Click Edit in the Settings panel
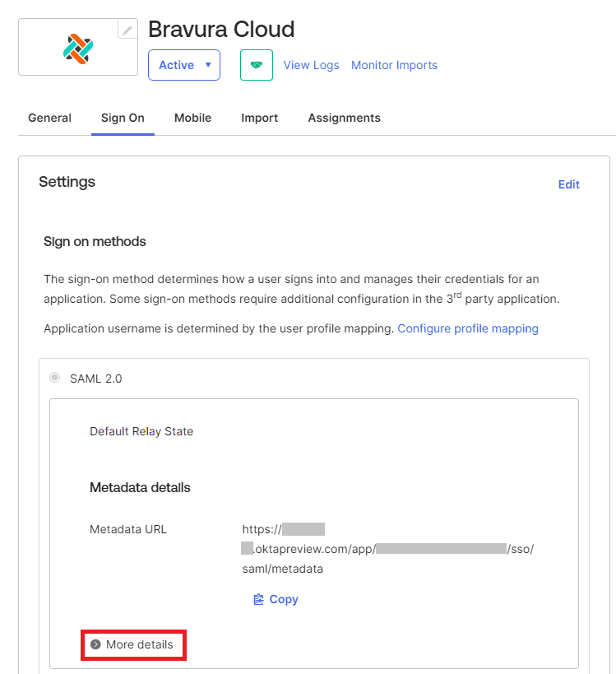Viewport: 616px width, 674px height. [568, 184]
